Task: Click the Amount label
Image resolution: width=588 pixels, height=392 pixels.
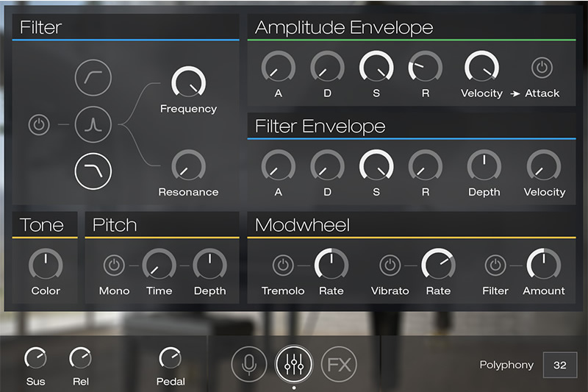Action: [544, 291]
